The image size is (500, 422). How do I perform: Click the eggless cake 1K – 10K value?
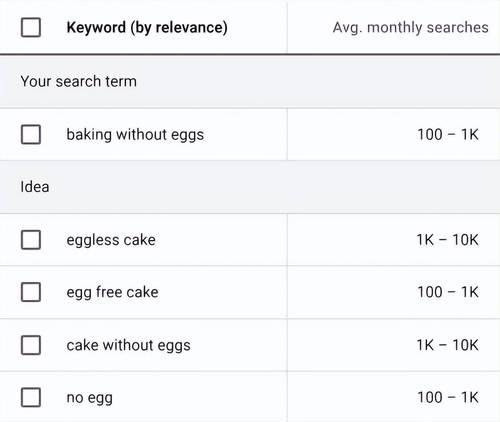click(x=447, y=240)
